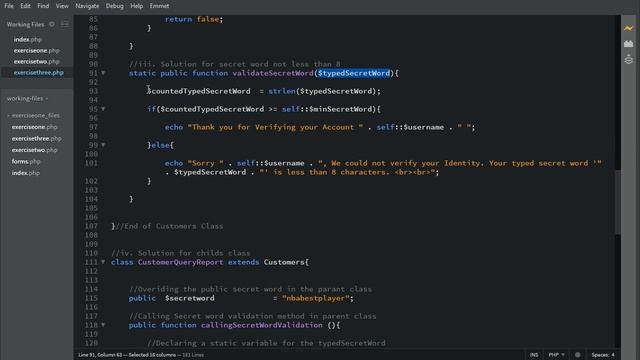Click validateSecretWord function name on line 91

(x=273, y=73)
